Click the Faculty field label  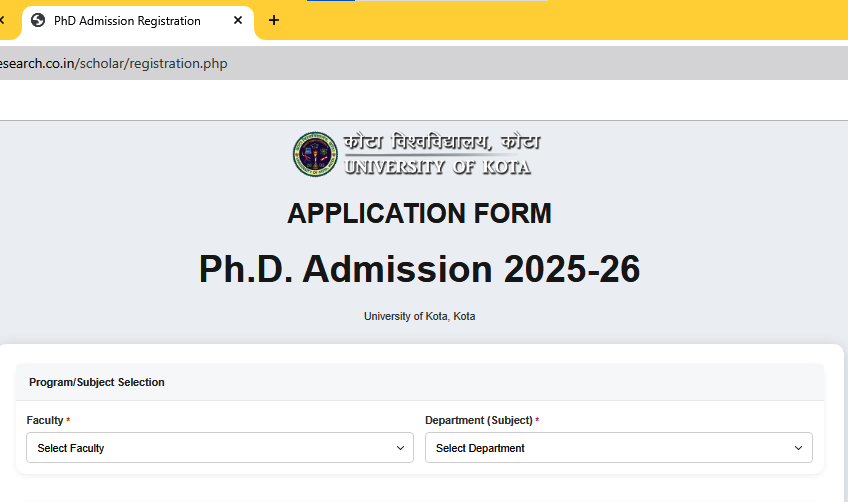tap(45, 420)
